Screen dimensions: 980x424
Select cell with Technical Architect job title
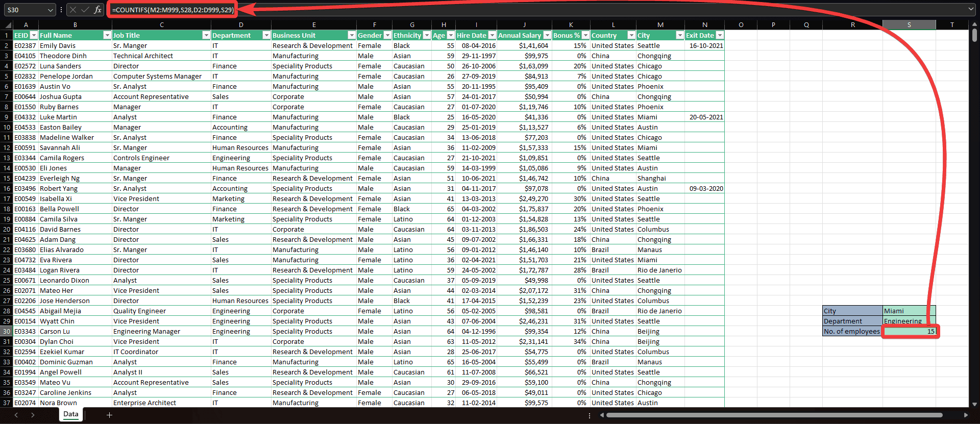pos(161,56)
